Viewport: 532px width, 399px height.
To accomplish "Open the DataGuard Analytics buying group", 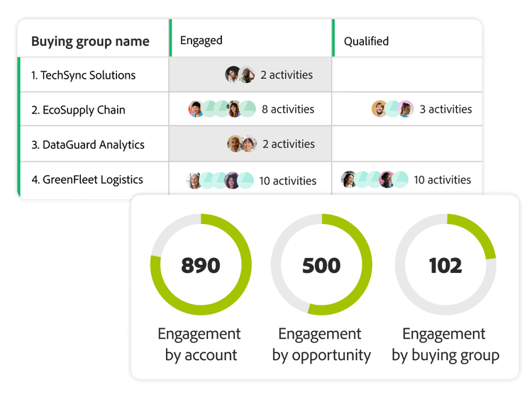I will (87, 145).
